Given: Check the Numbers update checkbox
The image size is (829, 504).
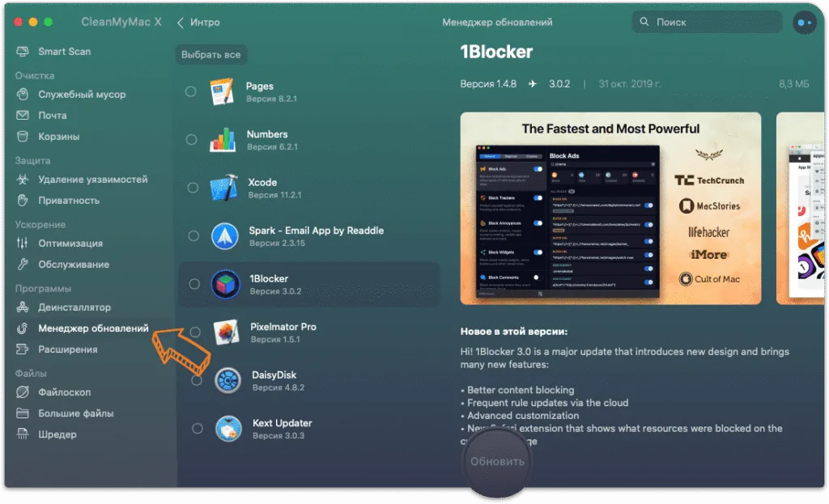Looking at the screenshot, I should (x=191, y=139).
